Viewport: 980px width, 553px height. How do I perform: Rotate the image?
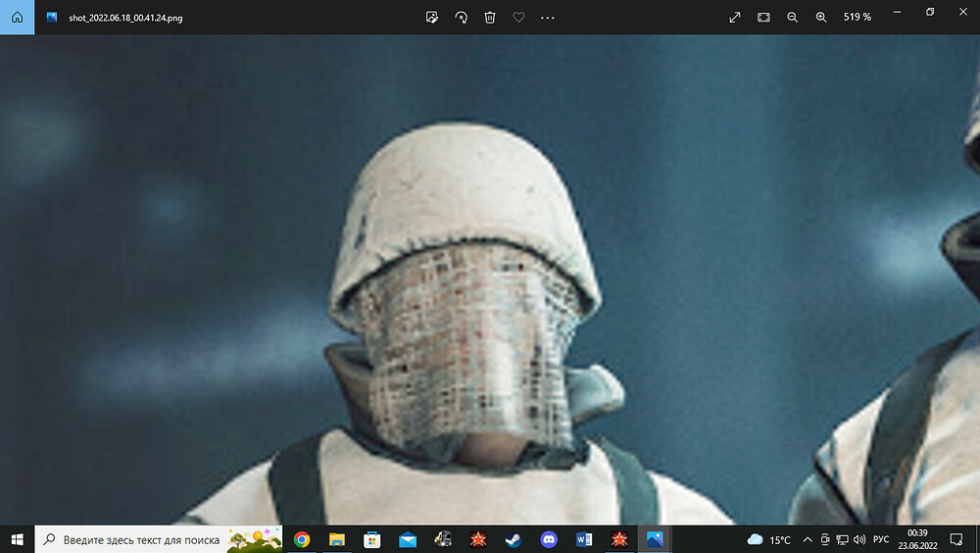click(x=462, y=18)
